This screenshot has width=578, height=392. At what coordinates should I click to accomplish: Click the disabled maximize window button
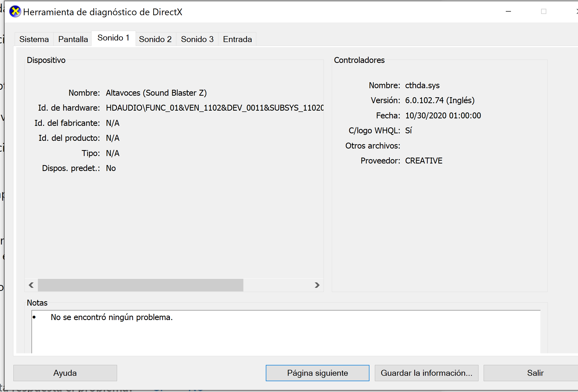point(543,12)
